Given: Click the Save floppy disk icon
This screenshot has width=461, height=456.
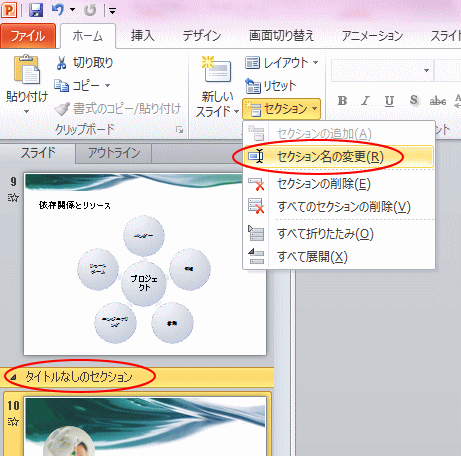Looking at the screenshot, I should click(x=36, y=10).
